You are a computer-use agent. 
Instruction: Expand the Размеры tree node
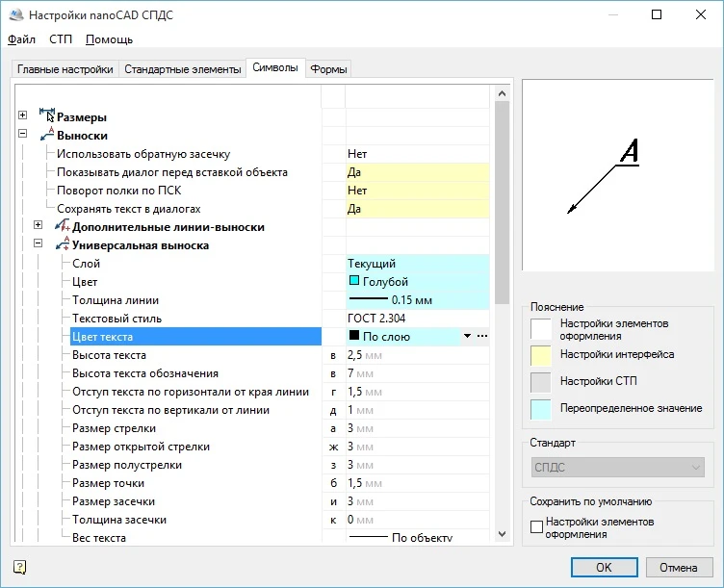[22, 116]
